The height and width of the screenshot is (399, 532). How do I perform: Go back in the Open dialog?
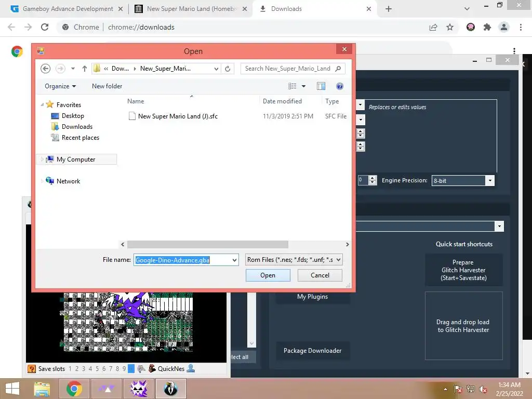46,69
